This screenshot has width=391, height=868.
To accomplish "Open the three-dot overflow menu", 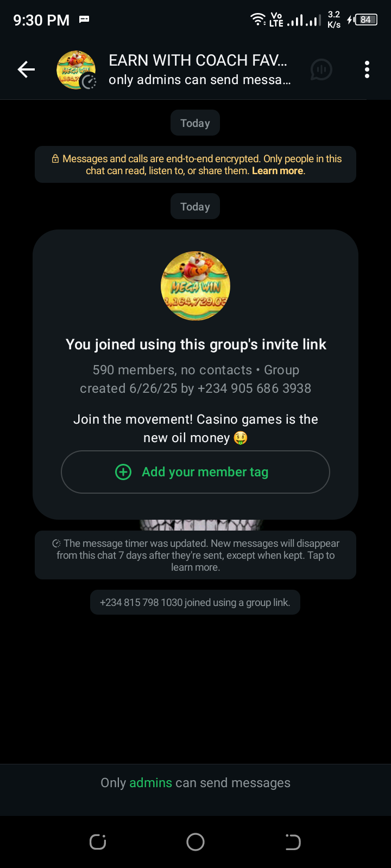I will tap(367, 69).
